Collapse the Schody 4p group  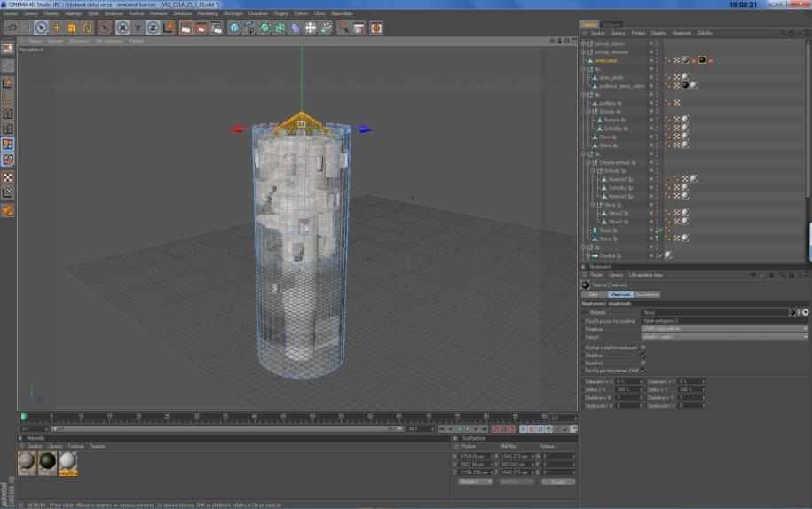(x=588, y=111)
